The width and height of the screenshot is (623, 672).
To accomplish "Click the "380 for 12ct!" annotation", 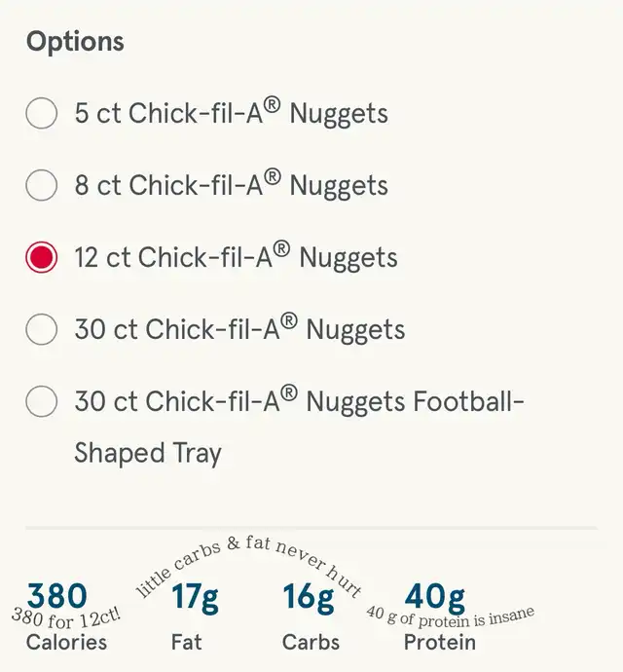I will pos(65,616).
